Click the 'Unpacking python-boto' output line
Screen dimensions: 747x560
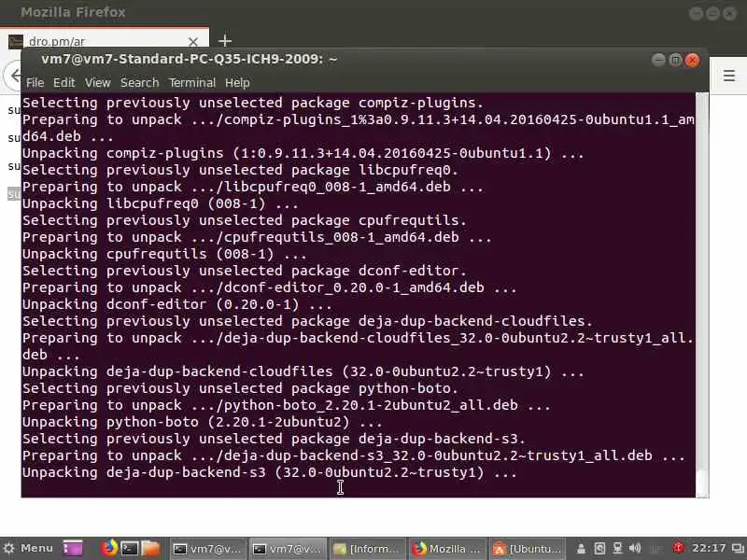pyautogui.click(x=202, y=422)
